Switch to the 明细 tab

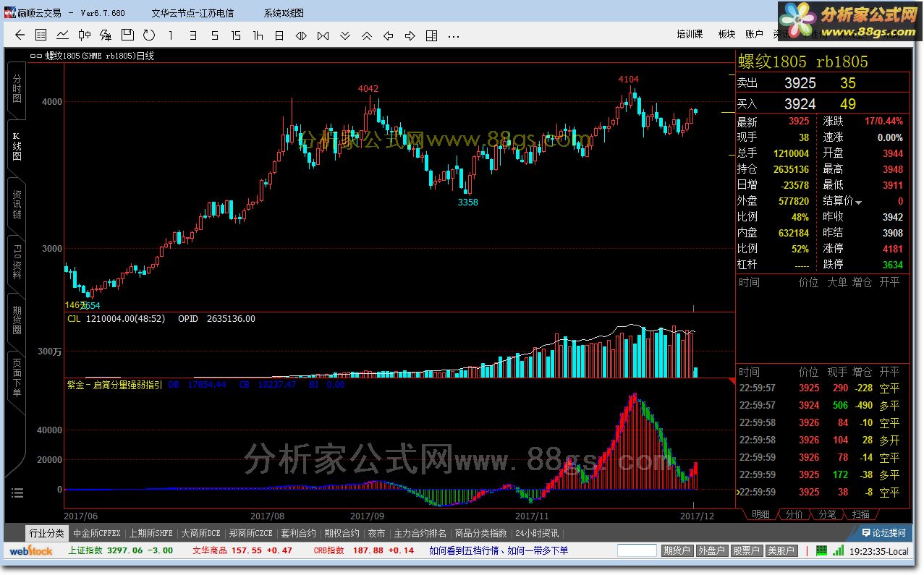tap(760, 514)
